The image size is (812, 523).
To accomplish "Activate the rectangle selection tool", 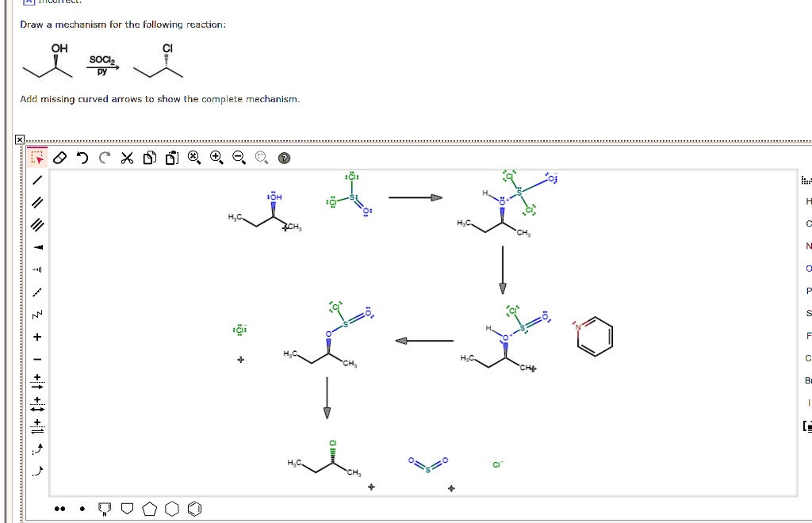I will (x=35, y=157).
